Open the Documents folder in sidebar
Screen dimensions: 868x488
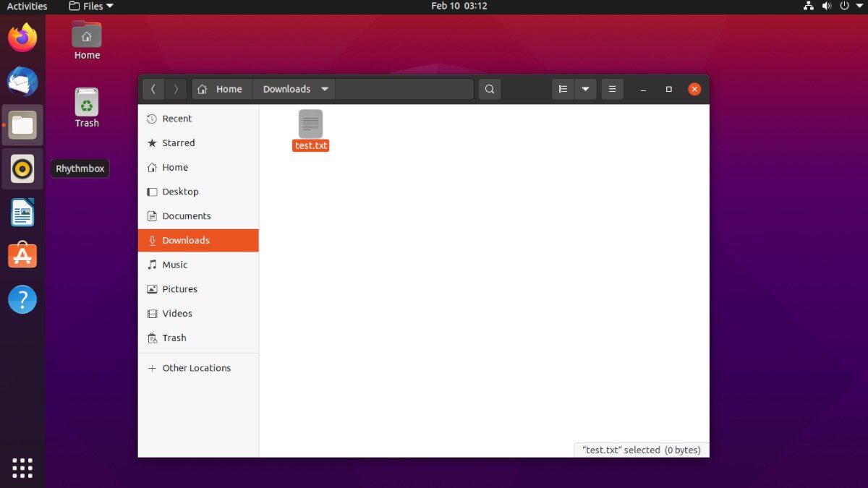pos(187,215)
